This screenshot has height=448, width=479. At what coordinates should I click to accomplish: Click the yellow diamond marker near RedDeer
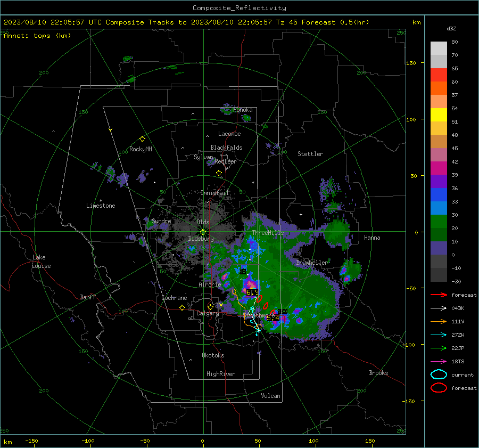[x=219, y=173]
